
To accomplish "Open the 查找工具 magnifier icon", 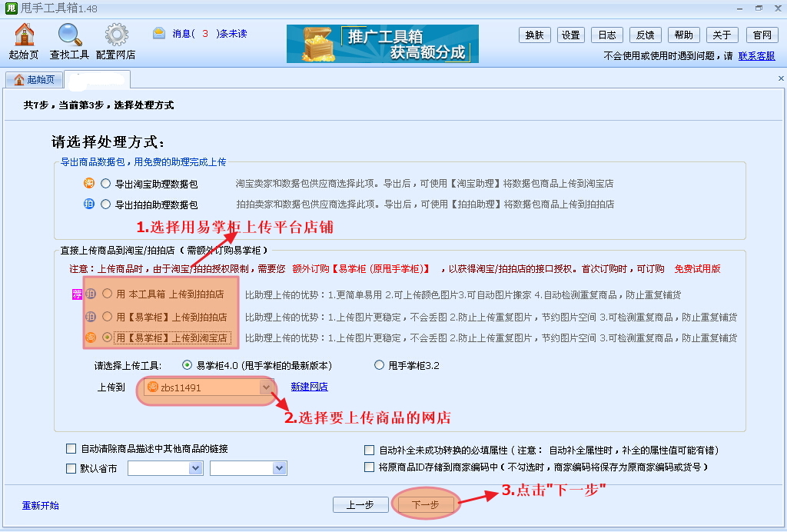I will coord(69,42).
